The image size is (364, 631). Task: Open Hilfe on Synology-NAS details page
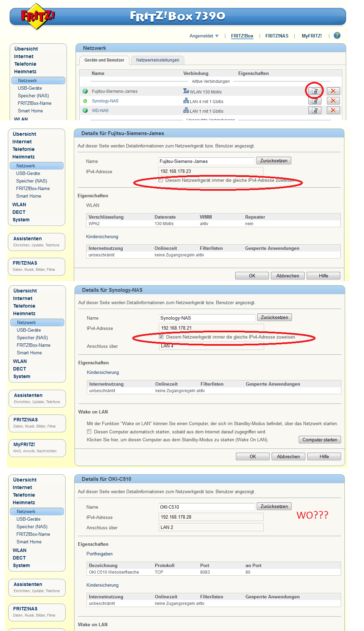[x=324, y=456]
